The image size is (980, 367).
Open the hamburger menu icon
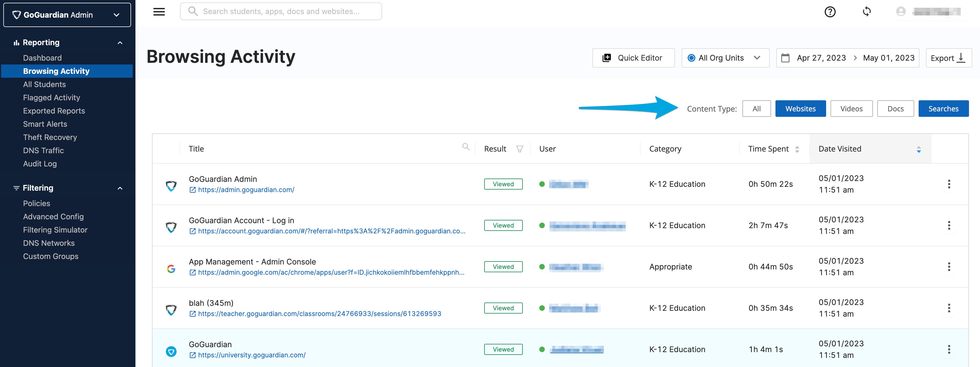click(x=159, y=12)
